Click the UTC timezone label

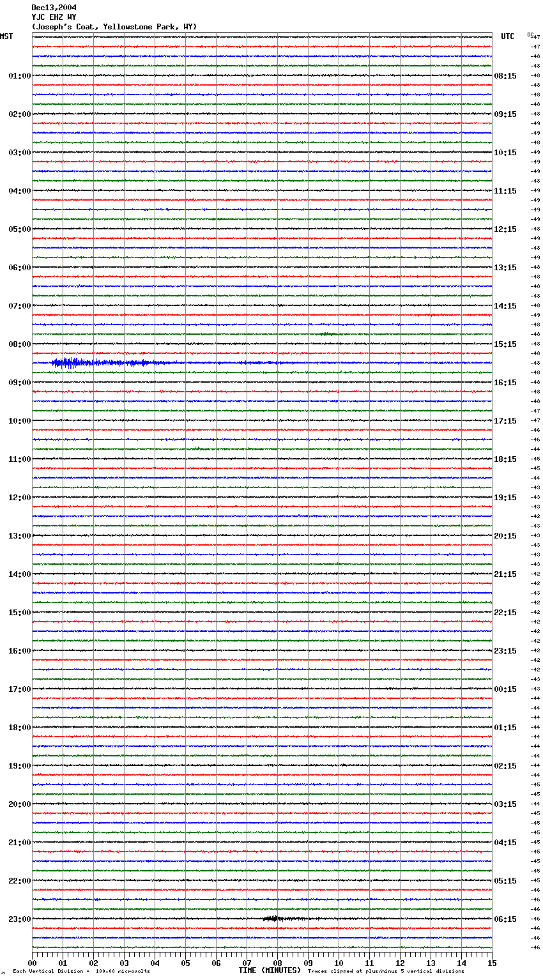(x=508, y=36)
